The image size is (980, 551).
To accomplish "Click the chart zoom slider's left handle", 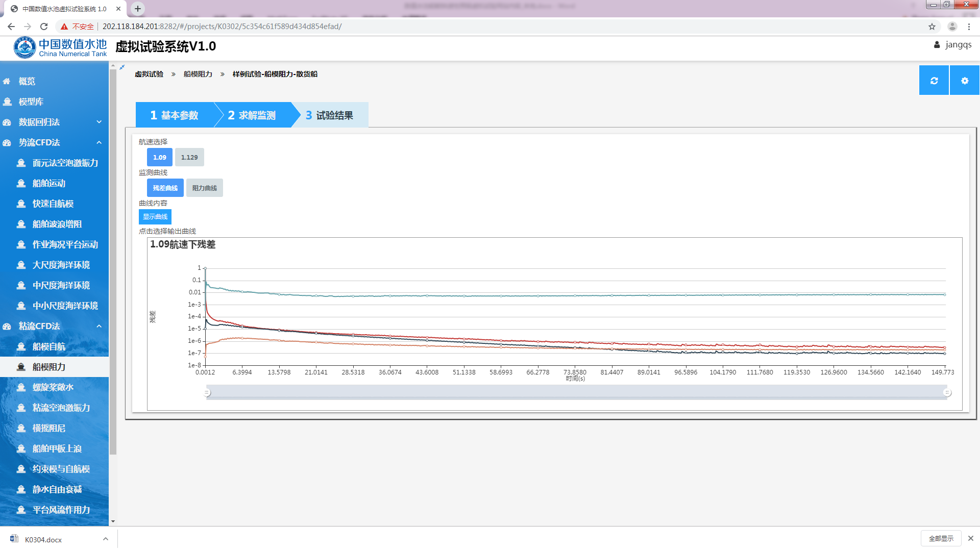I will 207,393.
